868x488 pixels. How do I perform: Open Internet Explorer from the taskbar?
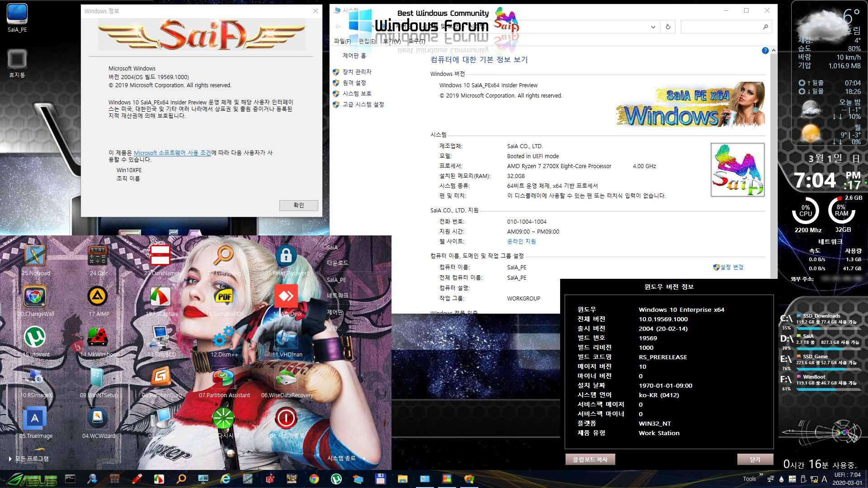point(225,479)
